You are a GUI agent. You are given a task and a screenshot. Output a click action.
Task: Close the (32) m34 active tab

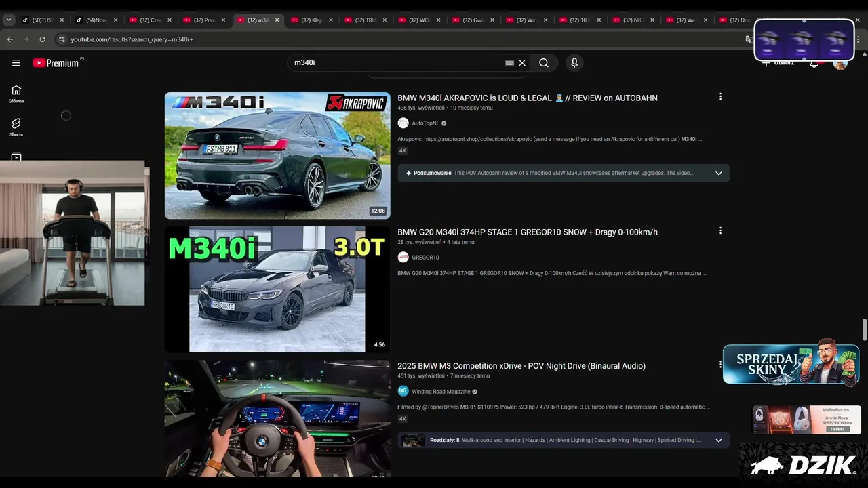coord(277,20)
